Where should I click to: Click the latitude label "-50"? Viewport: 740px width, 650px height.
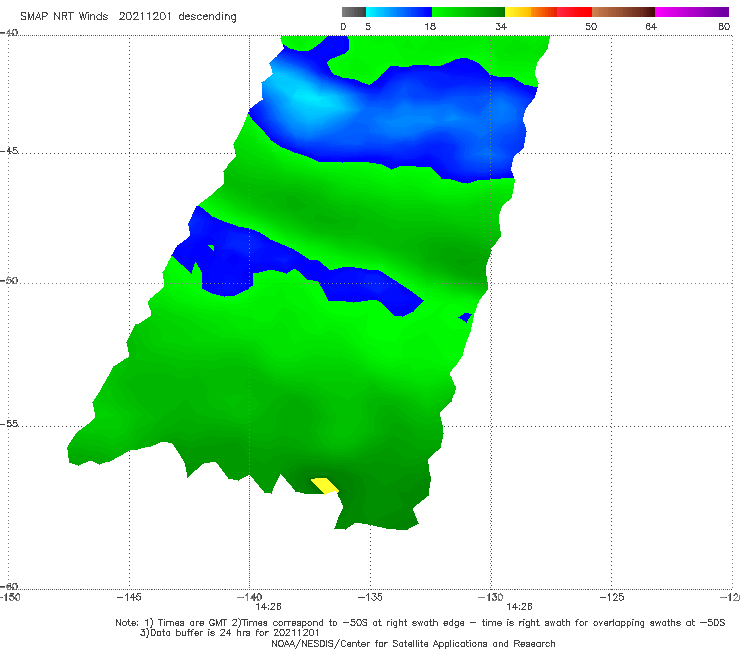click(x=9, y=280)
